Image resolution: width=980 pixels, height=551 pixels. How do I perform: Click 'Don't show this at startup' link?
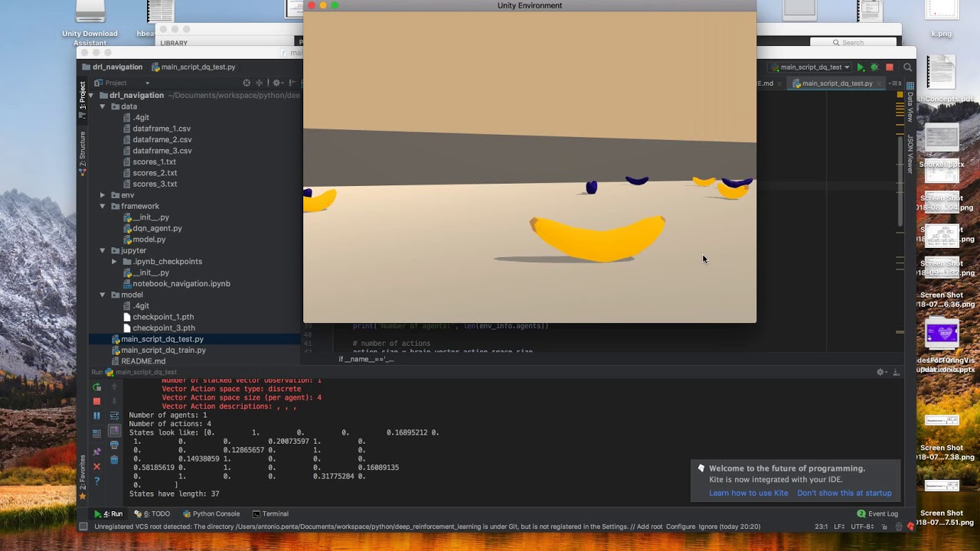tap(844, 493)
